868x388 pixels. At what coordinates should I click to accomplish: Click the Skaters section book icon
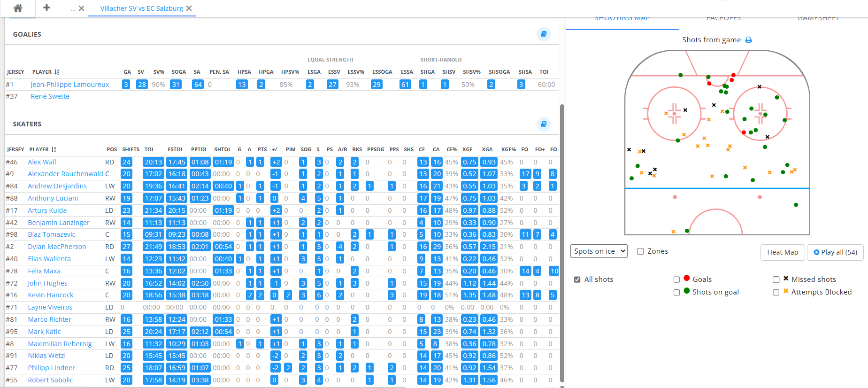click(543, 124)
